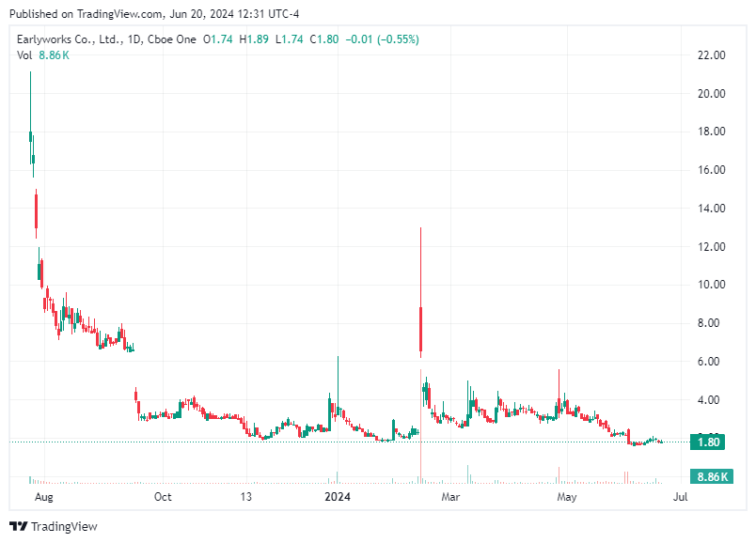Click the 1.80 last price label

pos(708,440)
